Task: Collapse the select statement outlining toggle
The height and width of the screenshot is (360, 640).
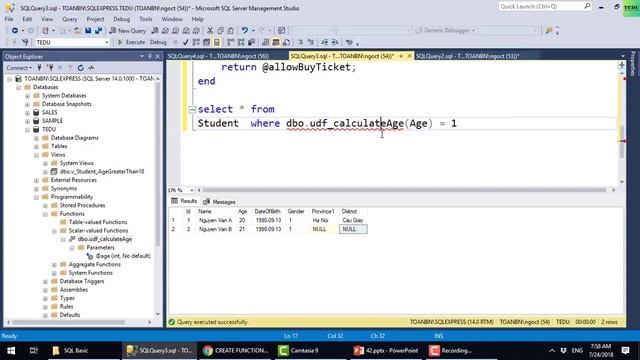Action: click(x=192, y=109)
